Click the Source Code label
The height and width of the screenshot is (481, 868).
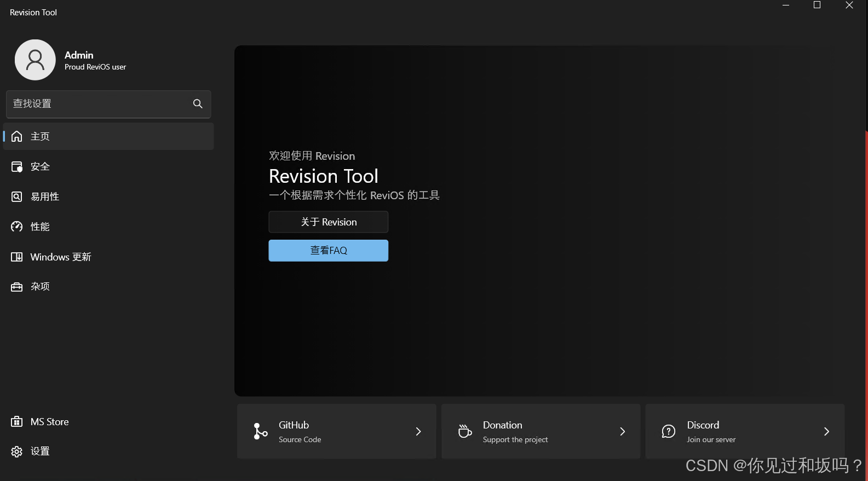pyautogui.click(x=300, y=439)
